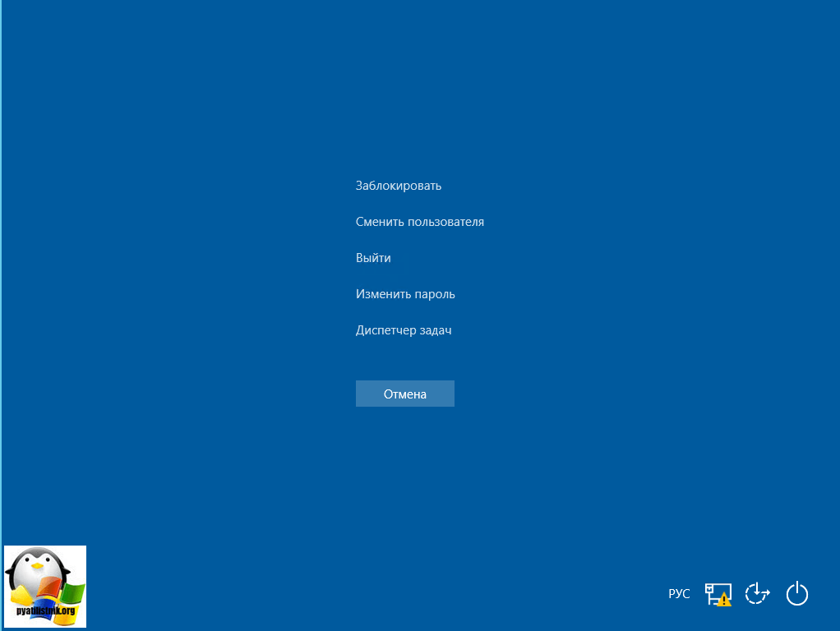Viewport: 840px width, 631px height.
Task: Change keyboard layout from РУС indicator
Action: [679, 594]
